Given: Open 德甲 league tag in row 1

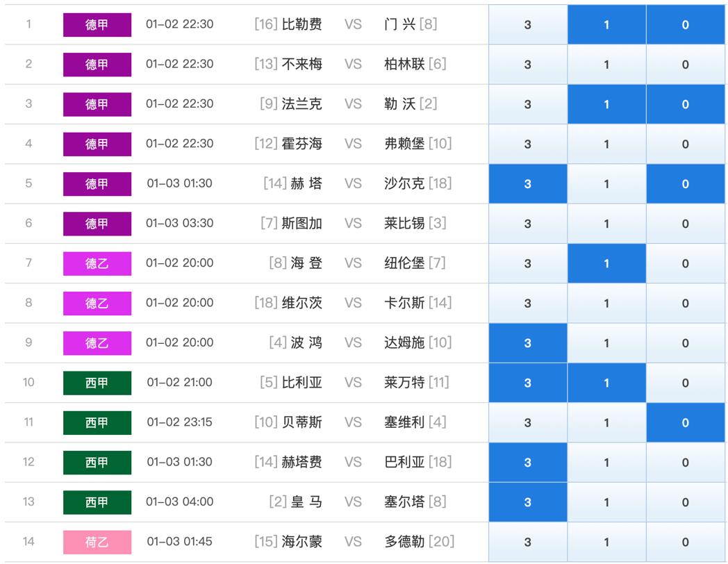Looking at the screenshot, I should click(97, 24).
